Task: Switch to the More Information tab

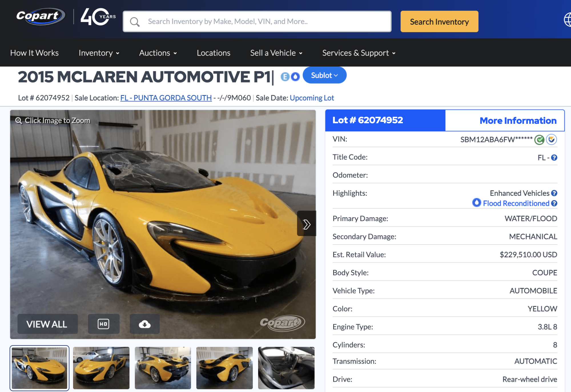Action: point(505,120)
